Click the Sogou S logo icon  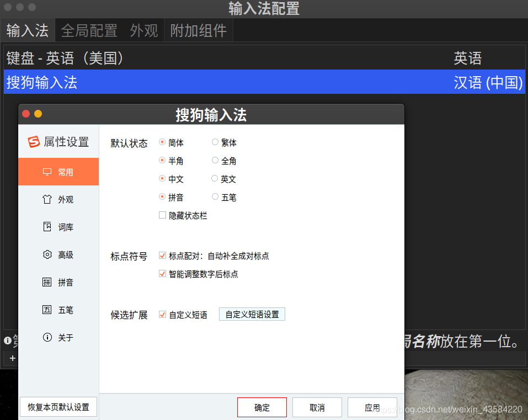[x=34, y=142]
